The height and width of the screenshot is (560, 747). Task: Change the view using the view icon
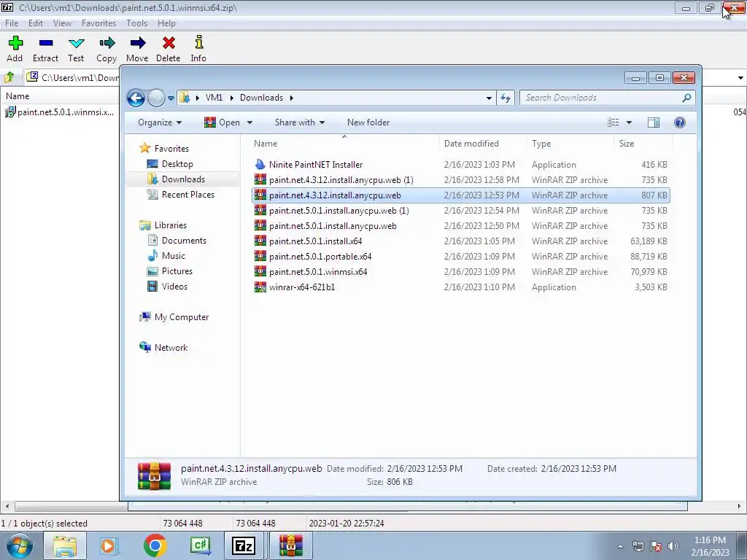[614, 122]
